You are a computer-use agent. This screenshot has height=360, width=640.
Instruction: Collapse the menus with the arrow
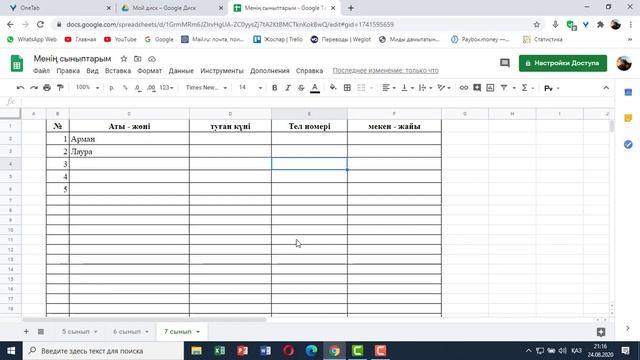(x=606, y=88)
